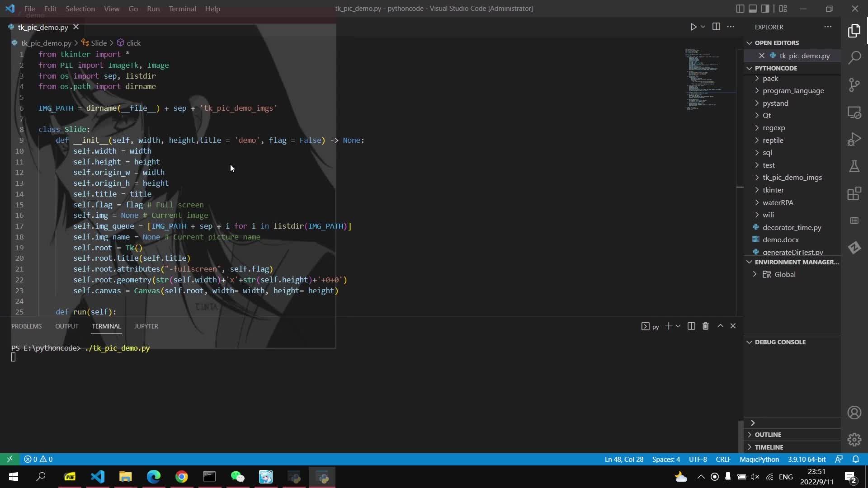868x488 pixels.
Task: Kill terminal with the trash icon
Action: [705, 326]
